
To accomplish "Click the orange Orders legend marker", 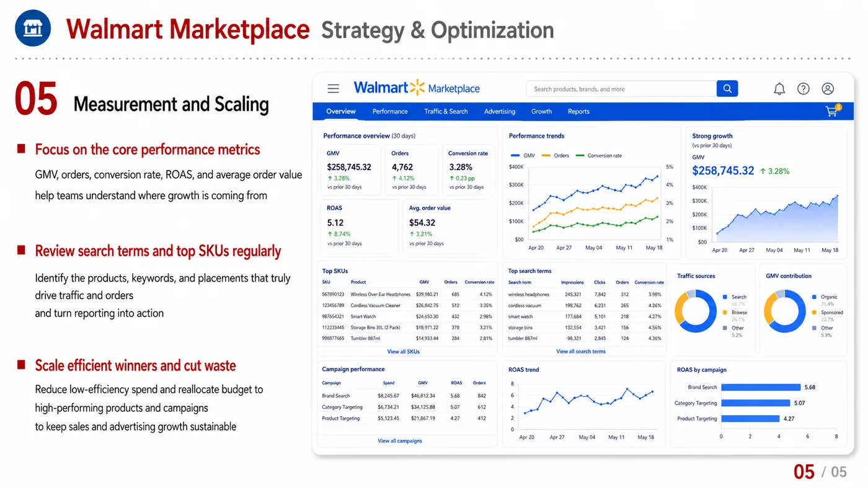I will point(546,156).
